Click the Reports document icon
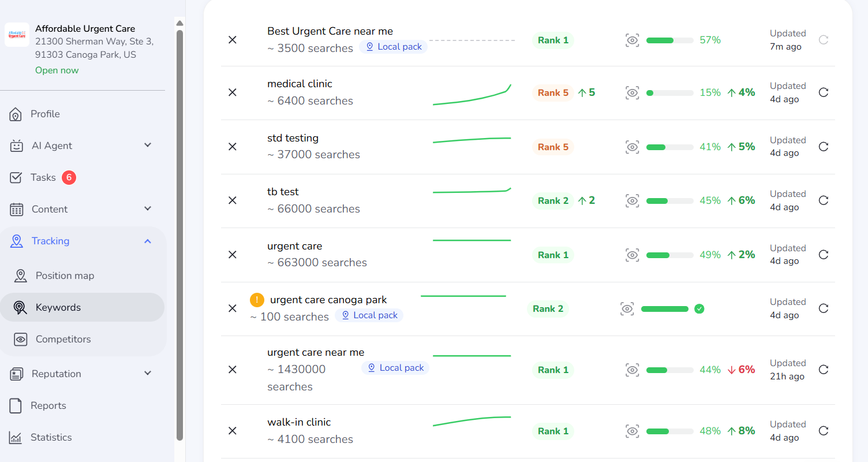Screen dimensions: 868x462 click(x=16, y=405)
